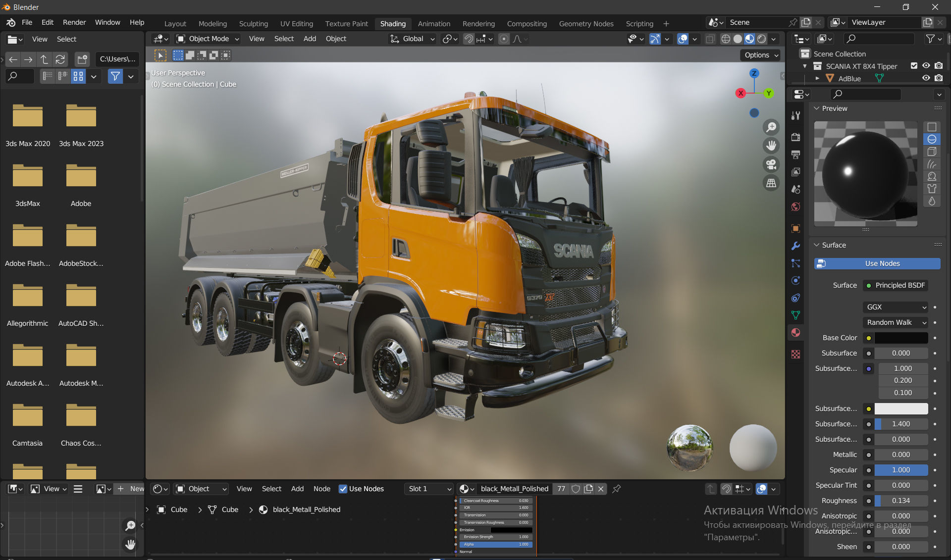Open the Object Data properties tab
Viewport: 951px width, 560px height.
(795, 315)
